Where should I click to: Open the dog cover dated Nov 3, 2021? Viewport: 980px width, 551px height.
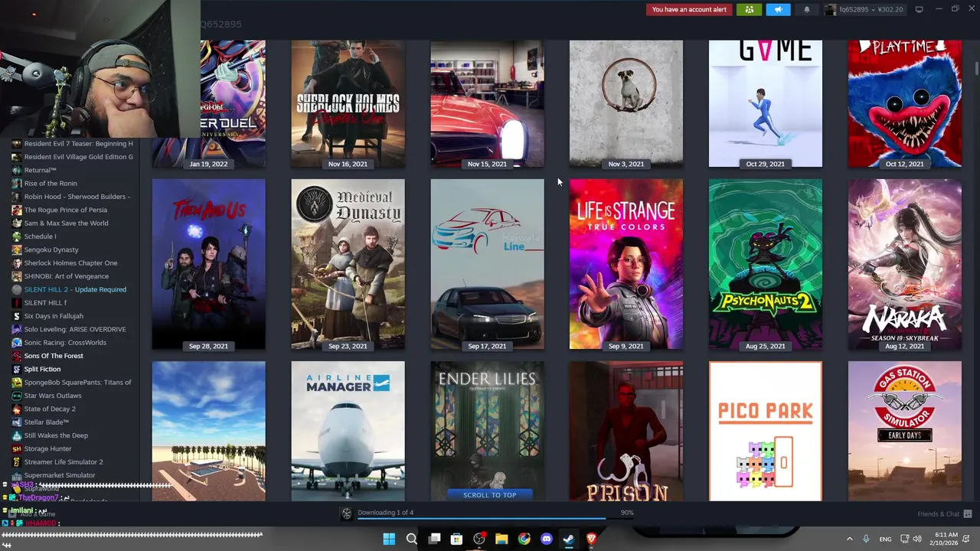click(626, 103)
